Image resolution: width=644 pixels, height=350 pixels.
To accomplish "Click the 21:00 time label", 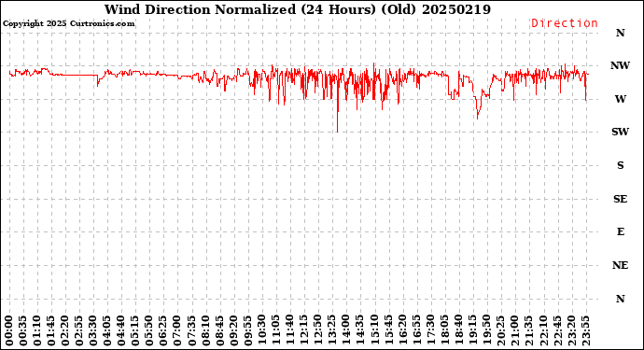I will [x=514, y=331].
